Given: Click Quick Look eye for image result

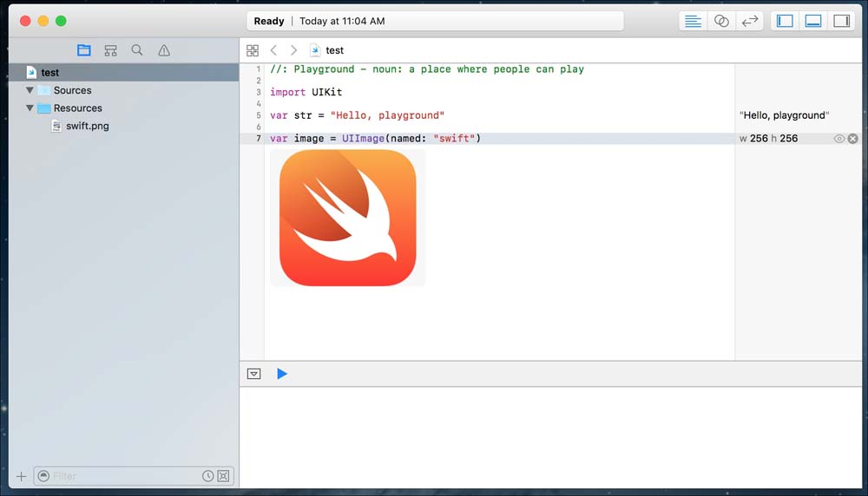Looking at the screenshot, I should click(x=838, y=139).
